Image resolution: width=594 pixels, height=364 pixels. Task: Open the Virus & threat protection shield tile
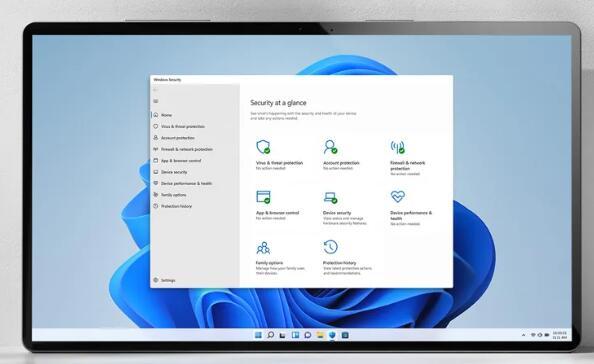click(263, 147)
